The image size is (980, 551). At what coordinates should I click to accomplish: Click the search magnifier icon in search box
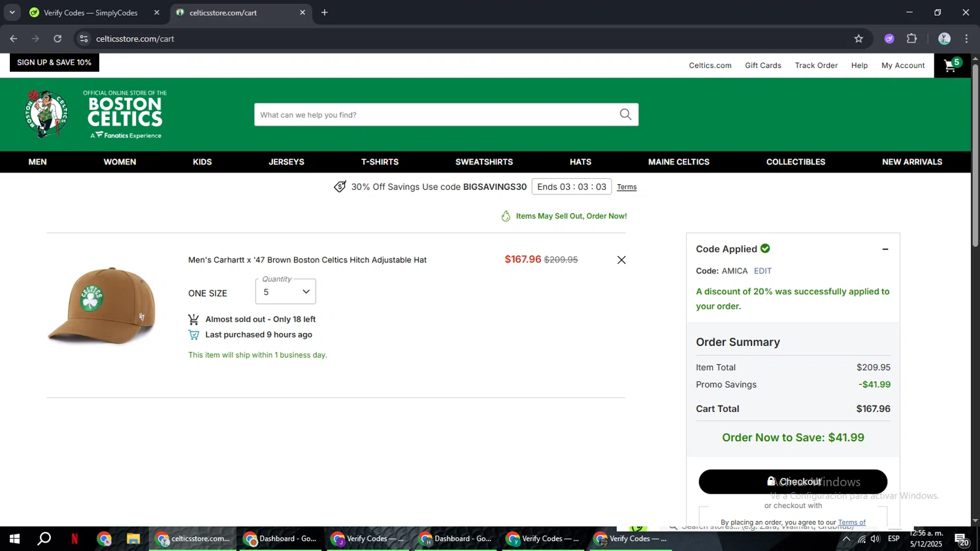click(x=625, y=115)
